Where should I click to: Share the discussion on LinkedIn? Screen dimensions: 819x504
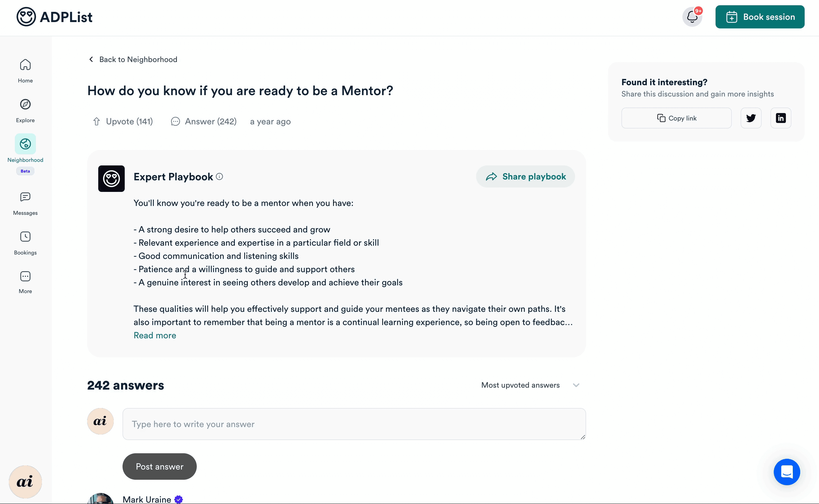point(781,118)
